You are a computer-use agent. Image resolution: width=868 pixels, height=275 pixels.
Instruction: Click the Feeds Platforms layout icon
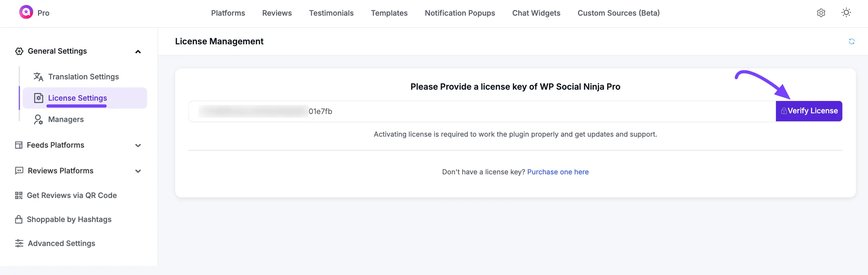(19, 145)
